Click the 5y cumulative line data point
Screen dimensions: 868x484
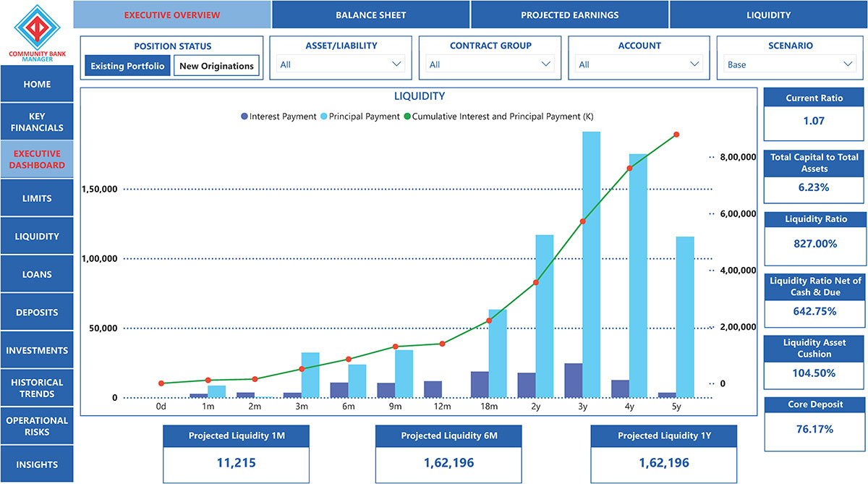pos(676,135)
